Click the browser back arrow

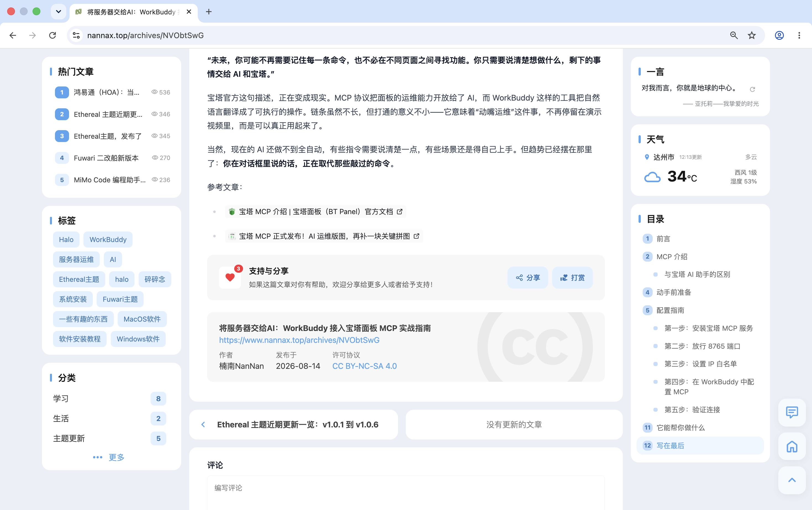coord(13,35)
